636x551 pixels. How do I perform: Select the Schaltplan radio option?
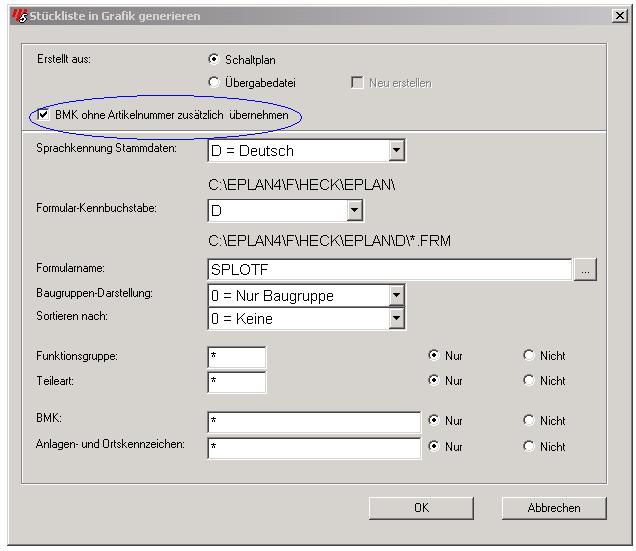click(x=214, y=59)
